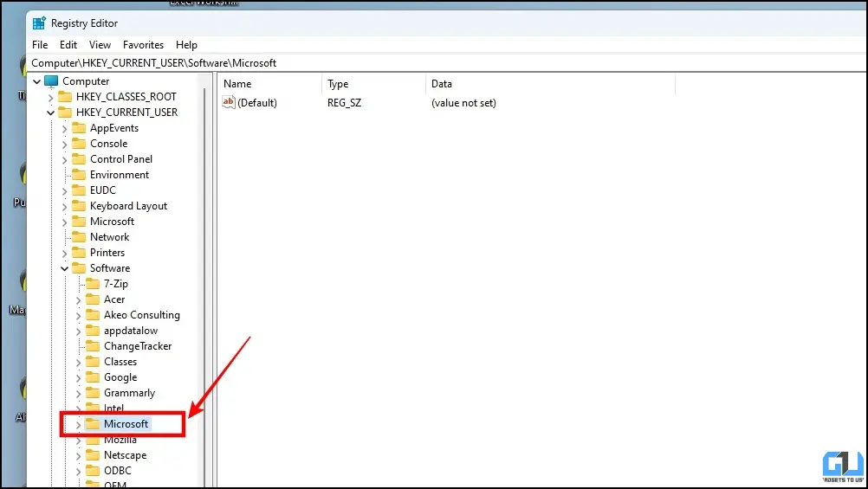Click the AppEvents folder icon
Screen dimensions: 868x489
79,128
